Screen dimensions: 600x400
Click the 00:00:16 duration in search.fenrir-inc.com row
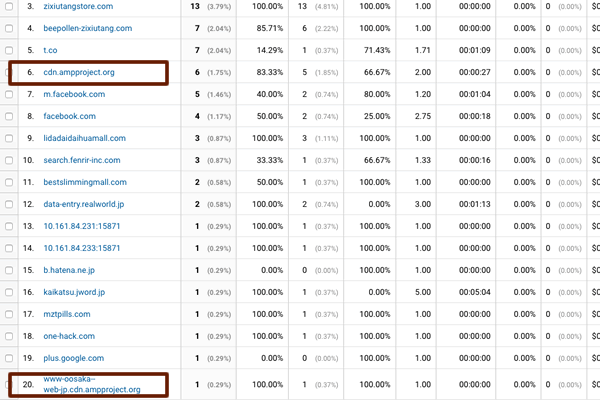474,160
